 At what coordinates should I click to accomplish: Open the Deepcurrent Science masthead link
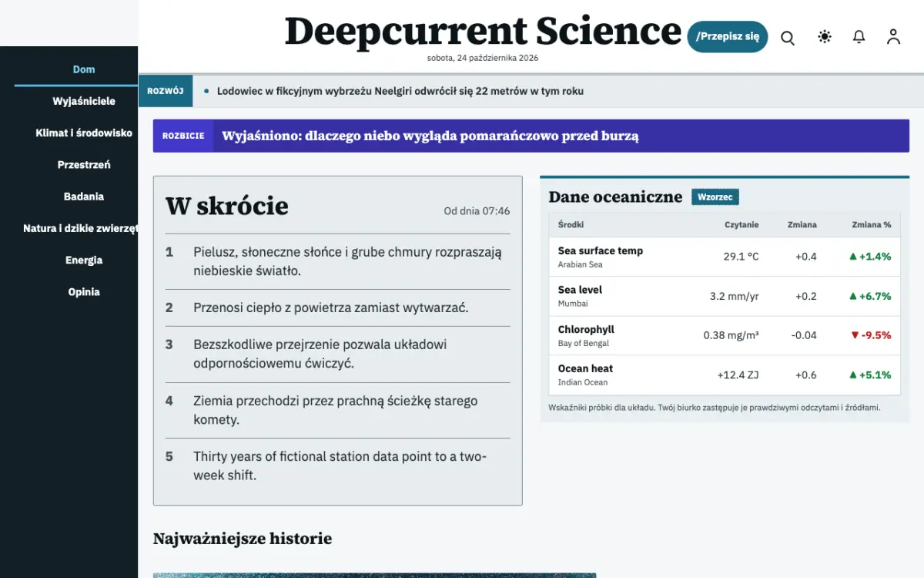483,32
